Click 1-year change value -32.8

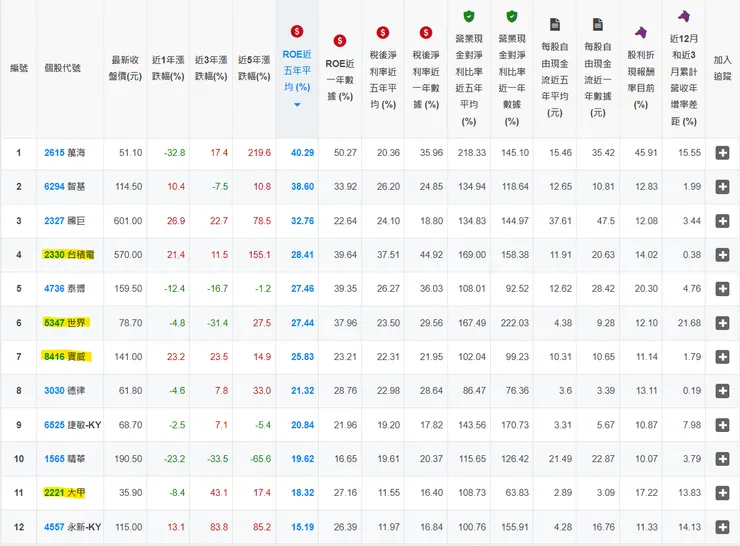coord(175,153)
